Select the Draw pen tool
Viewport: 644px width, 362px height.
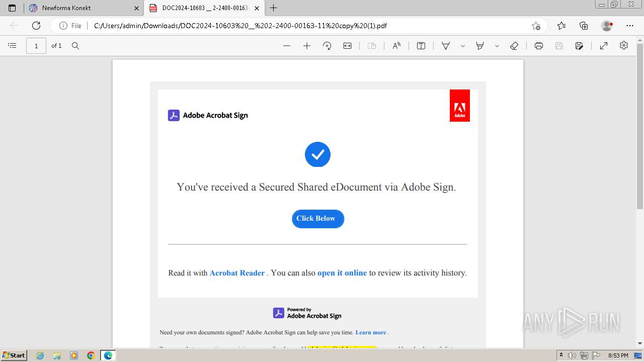click(446, 46)
